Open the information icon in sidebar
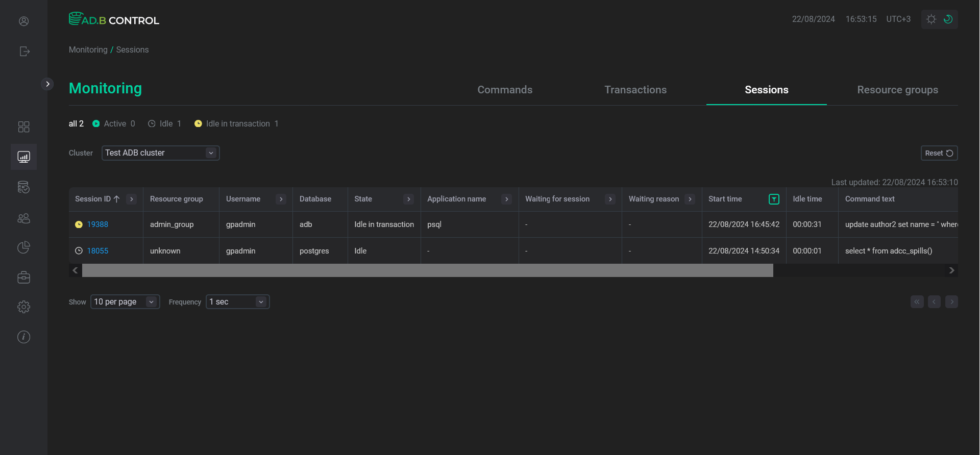Viewport: 980px width, 455px height. coord(23,337)
